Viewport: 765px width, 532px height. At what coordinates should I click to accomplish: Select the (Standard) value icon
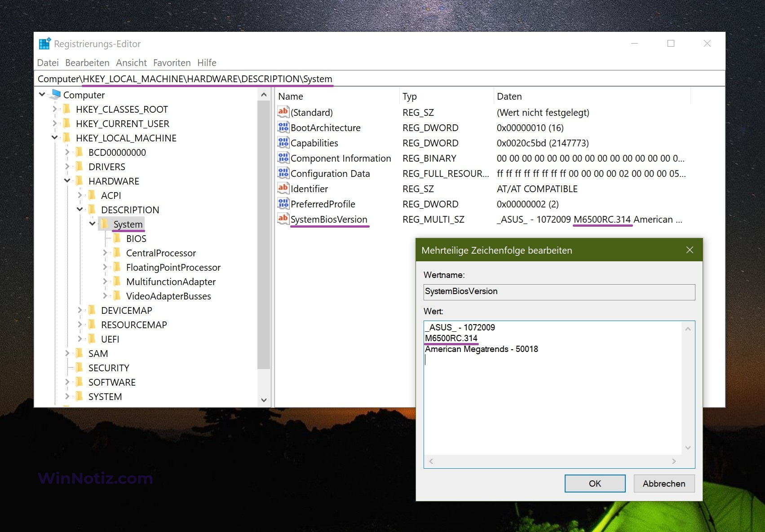tap(283, 112)
